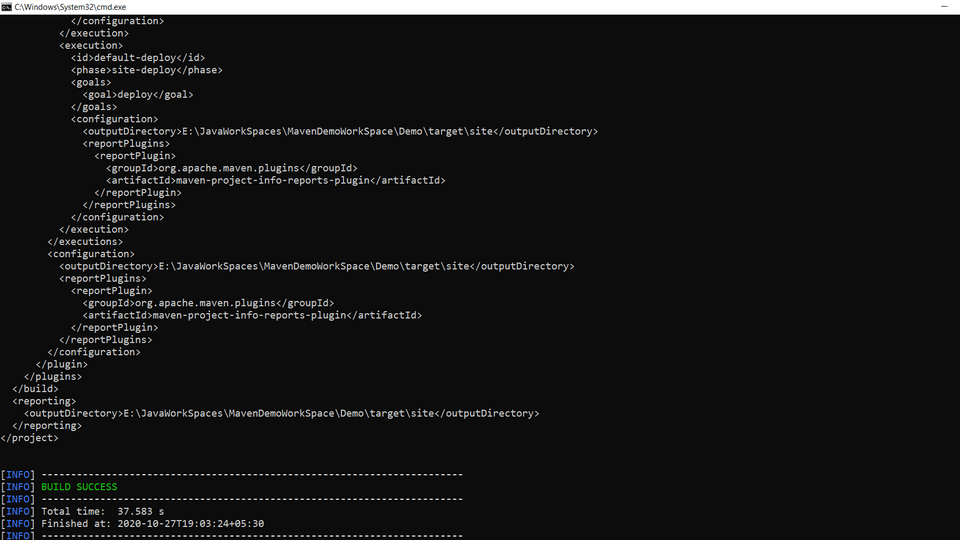Click the closing </executions> tag
Image resolution: width=960 pixels, height=540 pixels.
coord(85,242)
